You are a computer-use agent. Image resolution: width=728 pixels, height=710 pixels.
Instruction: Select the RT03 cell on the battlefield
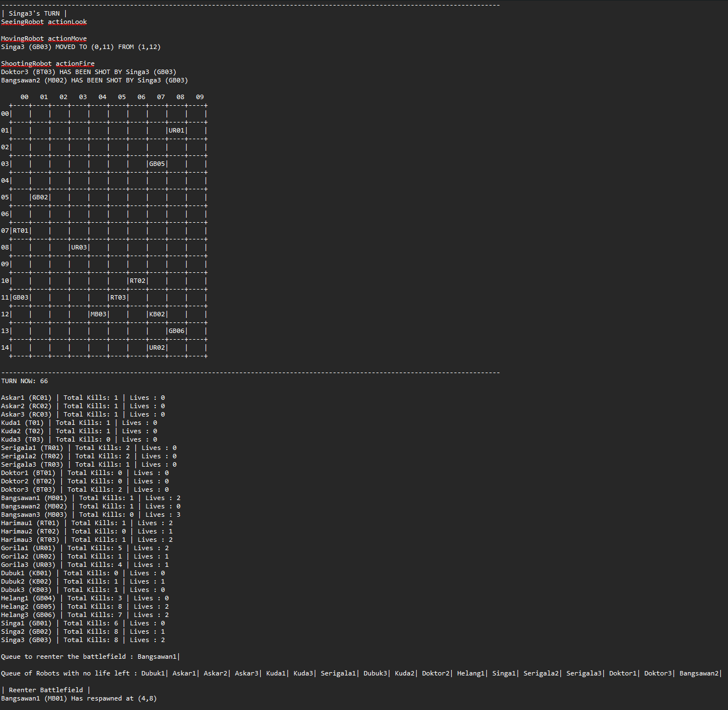[118, 297]
